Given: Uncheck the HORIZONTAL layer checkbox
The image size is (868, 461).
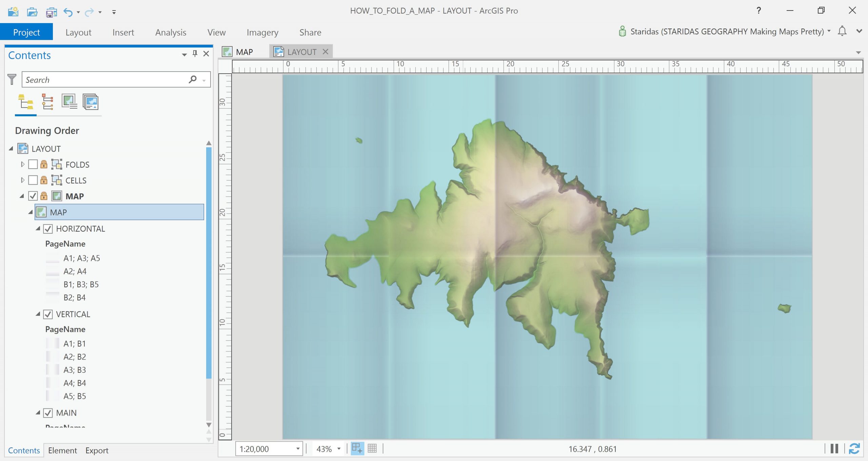Looking at the screenshot, I should point(48,229).
